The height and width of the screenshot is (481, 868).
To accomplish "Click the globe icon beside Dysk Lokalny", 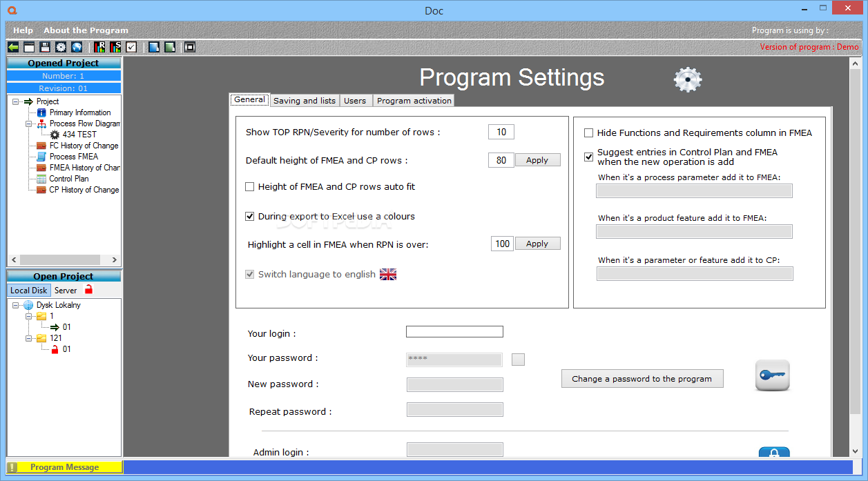I will (28, 305).
